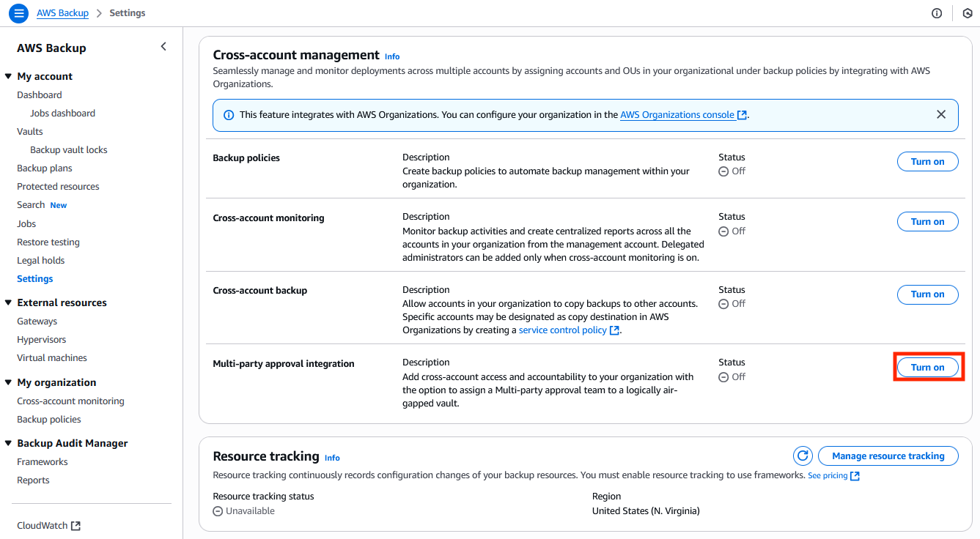The image size is (980, 539).
Task: Select Protected resources in the sidebar
Action: point(57,186)
